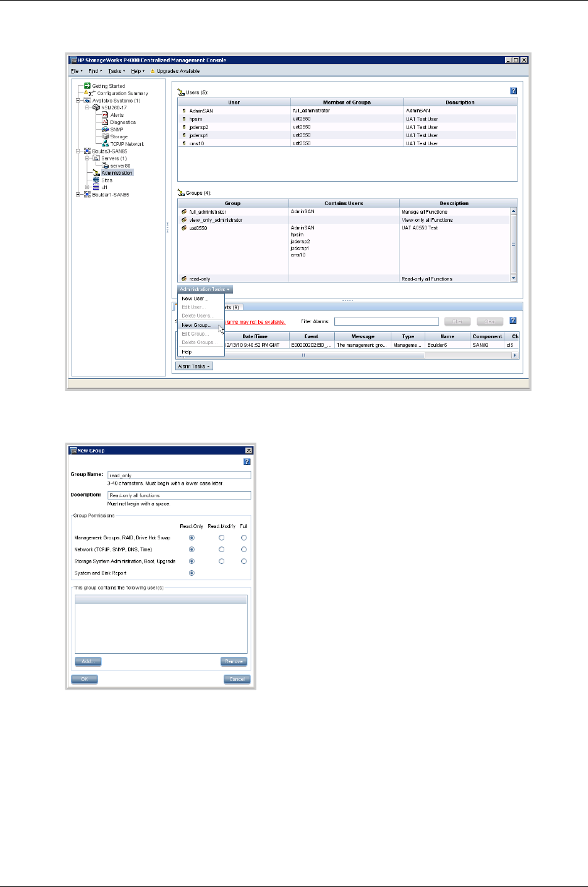Image resolution: width=588 pixels, height=887 pixels.
Task: Click the Groups table vertical scrollbar
Action: tap(513, 245)
